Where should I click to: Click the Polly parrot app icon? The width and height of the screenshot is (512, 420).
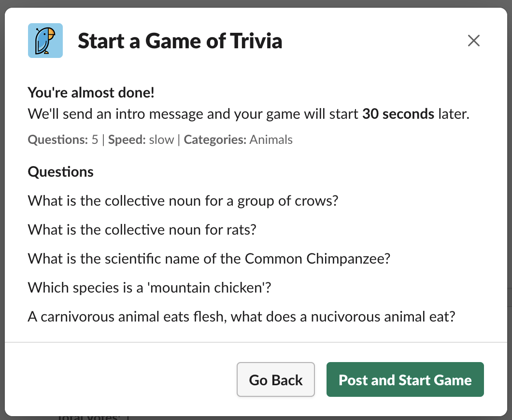[x=45, y=41]
